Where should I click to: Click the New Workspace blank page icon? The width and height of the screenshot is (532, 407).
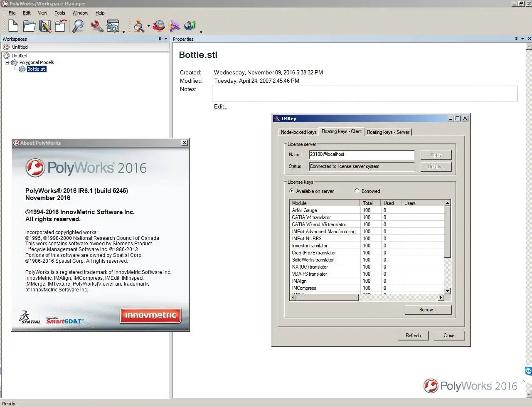[13, 26]
